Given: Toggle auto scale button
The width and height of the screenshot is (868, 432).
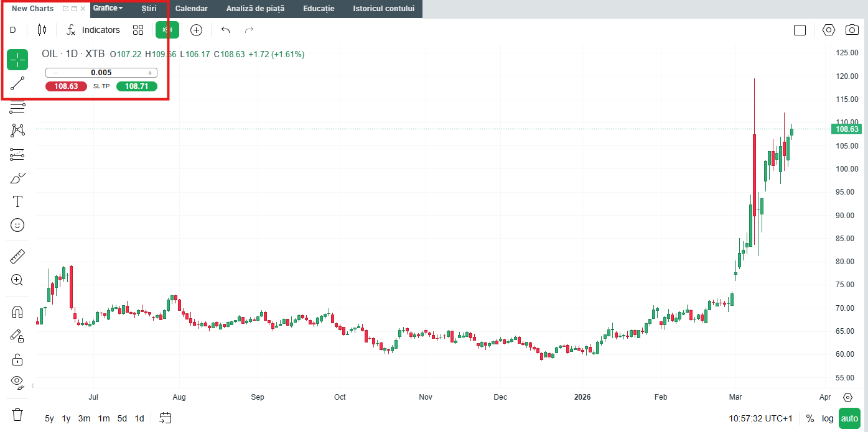Looking at the screenshot, I should (849, 418).
